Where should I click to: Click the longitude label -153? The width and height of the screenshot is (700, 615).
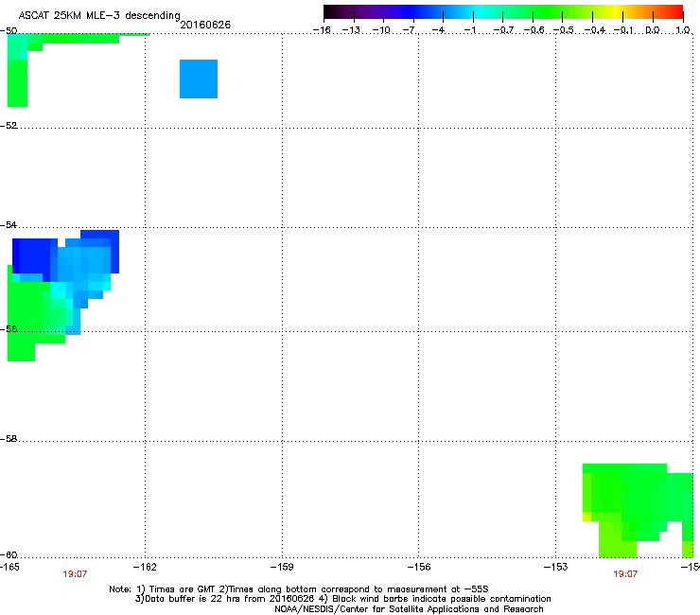pyautogui.click(x=556, y=567)
